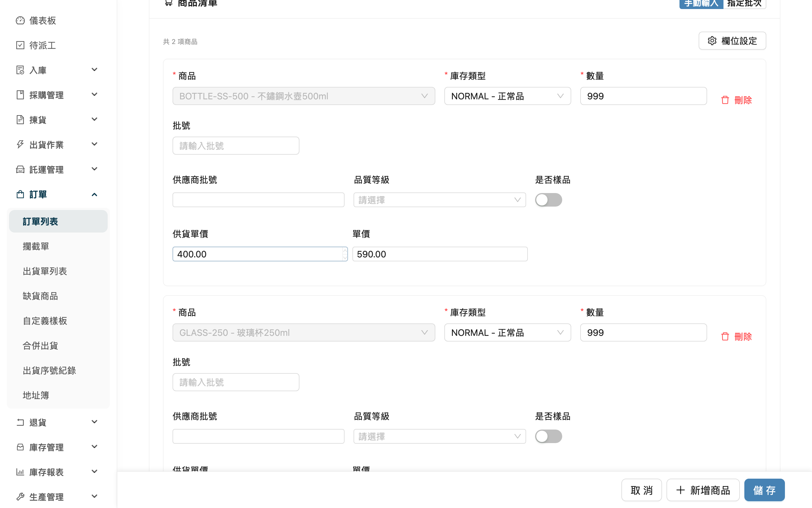Click the 揀貨 document icon
Image resolution: width=812 pixels, height=508 pixels.
(20, 120)
